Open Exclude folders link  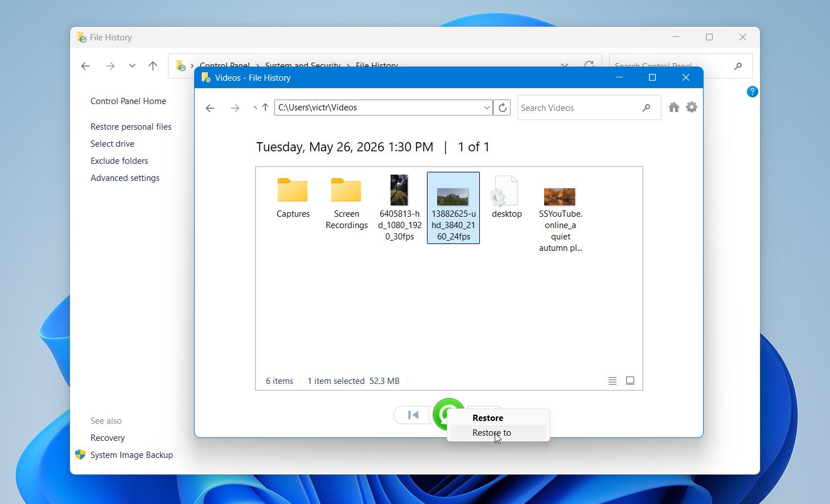coord(119,160)
